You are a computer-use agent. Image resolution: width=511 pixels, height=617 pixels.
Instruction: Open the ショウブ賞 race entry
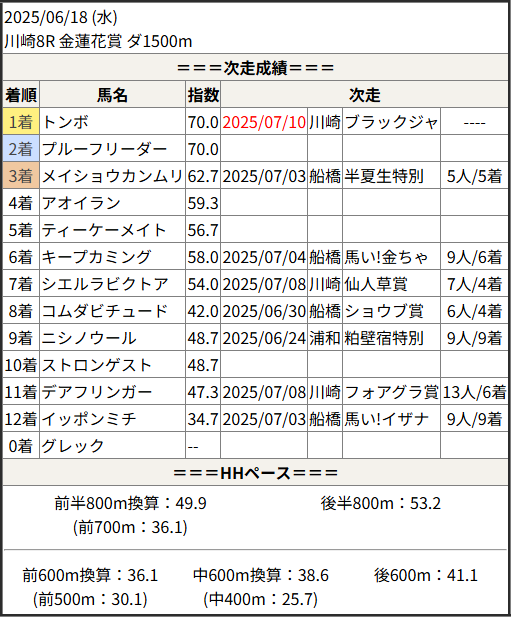[x=384, y=311]
